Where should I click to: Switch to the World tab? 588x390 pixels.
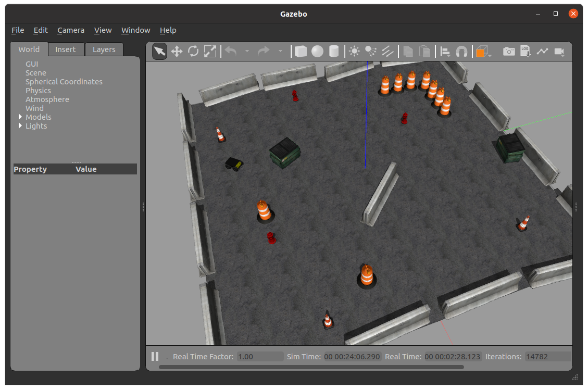coord(29,49)
